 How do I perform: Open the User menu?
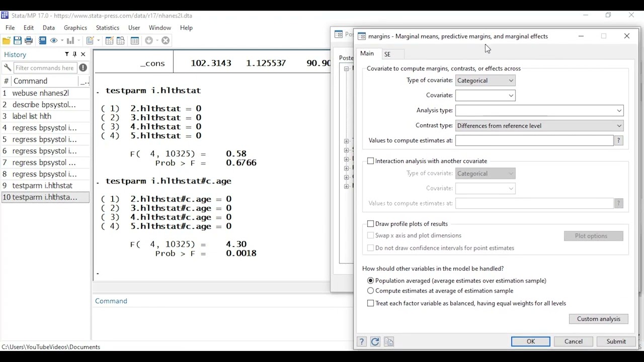(x=134, y=28)
